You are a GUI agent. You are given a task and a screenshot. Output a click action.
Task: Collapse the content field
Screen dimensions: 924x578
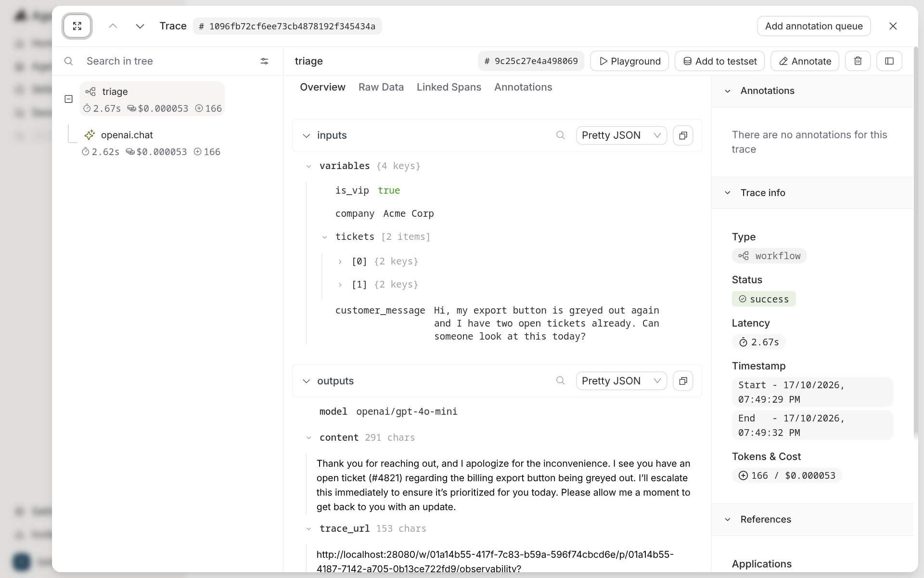309,438
